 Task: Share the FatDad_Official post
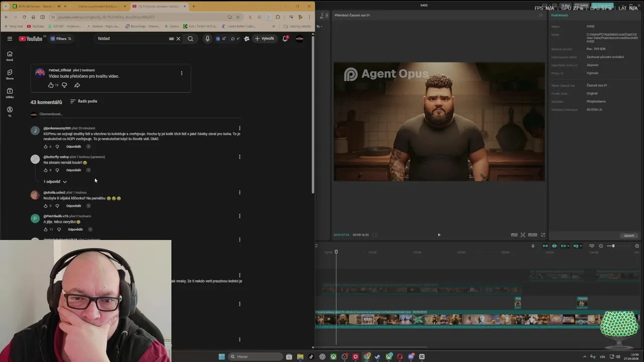[77, 85]
